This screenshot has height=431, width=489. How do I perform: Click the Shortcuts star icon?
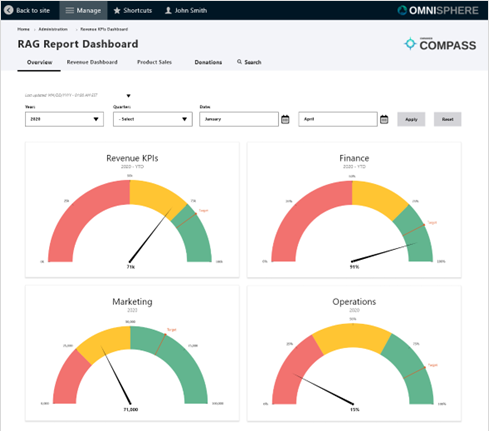(117, 11)
